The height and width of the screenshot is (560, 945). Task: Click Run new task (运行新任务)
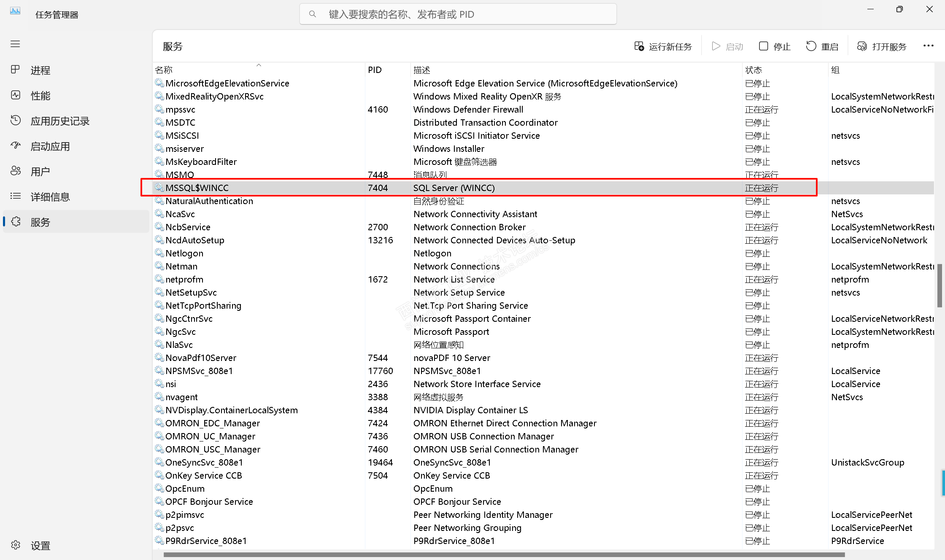click(663, 46)
